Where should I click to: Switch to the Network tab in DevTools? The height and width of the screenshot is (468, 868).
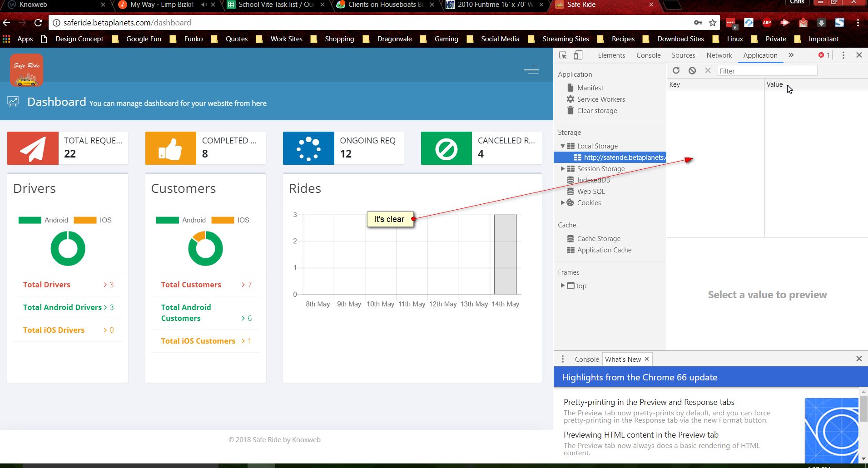[x=719, y=55]
